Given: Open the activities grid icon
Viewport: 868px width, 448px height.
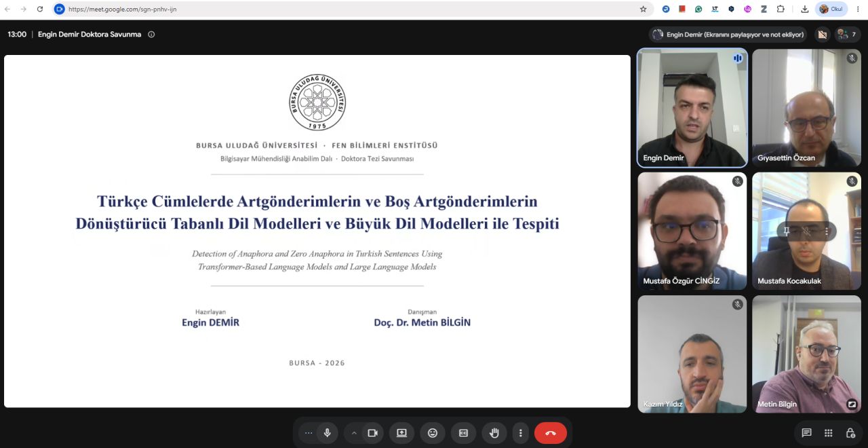Looking at the screenshot, I should (x=828, y=432).
